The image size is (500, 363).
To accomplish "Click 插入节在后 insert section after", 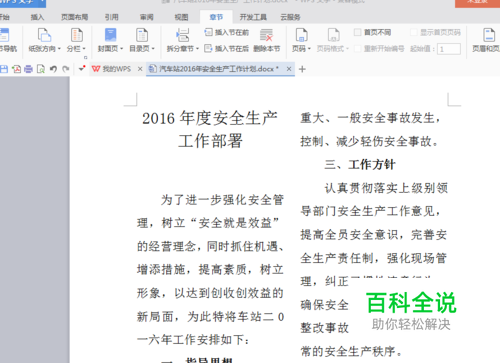I will [227, 49].
